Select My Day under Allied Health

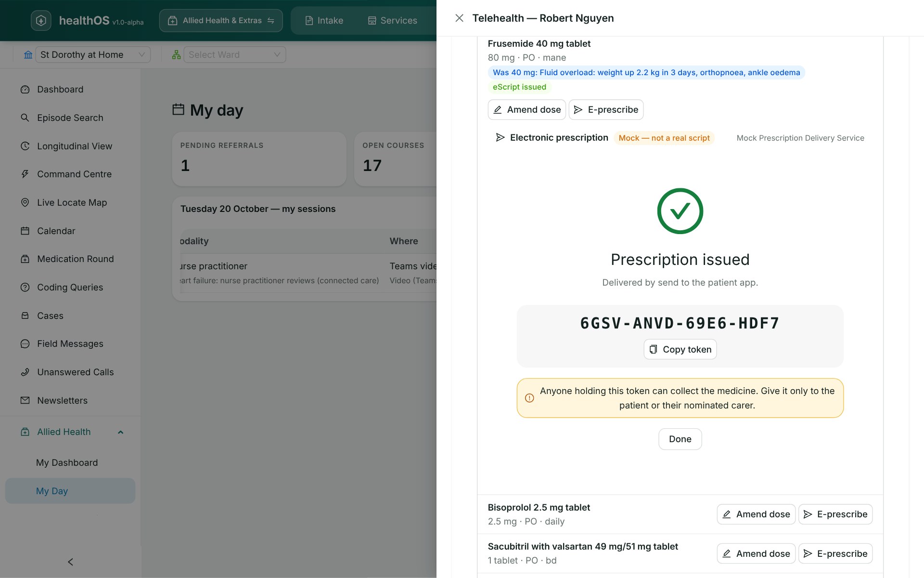(70, 491)
